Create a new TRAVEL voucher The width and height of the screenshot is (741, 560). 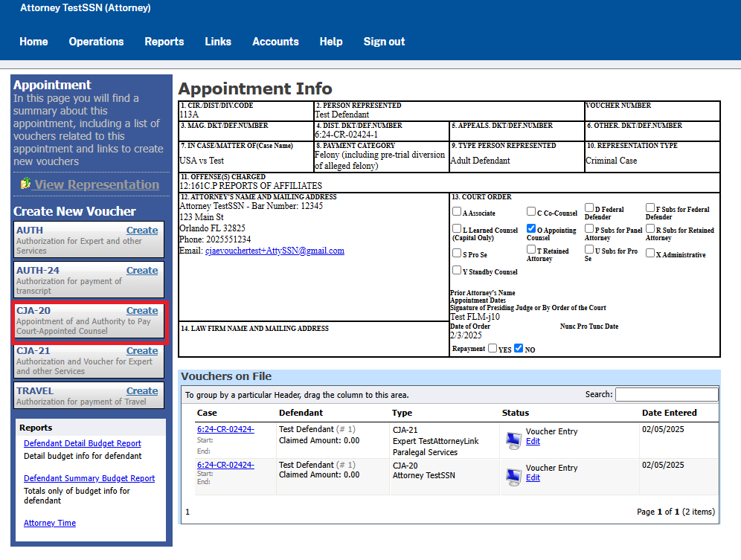coord(141,391)
